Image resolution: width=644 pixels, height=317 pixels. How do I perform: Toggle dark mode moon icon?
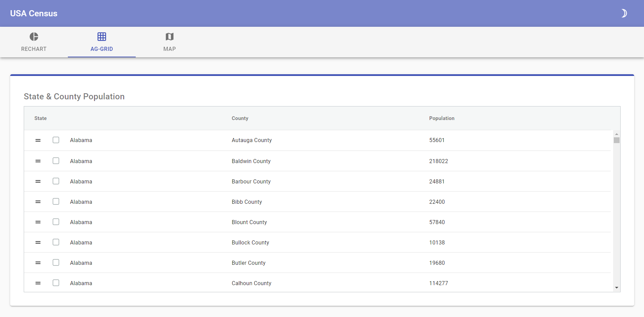click(624, 13)
